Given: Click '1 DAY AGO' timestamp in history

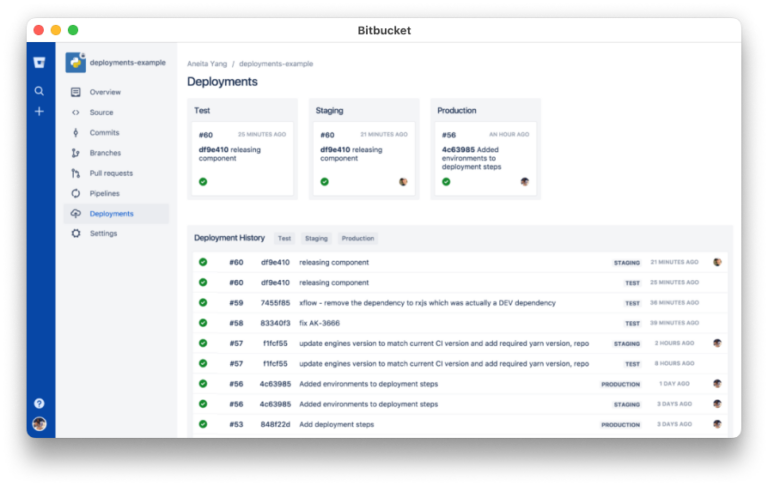Looking at the screenshot, I should (x=674, y=384).
